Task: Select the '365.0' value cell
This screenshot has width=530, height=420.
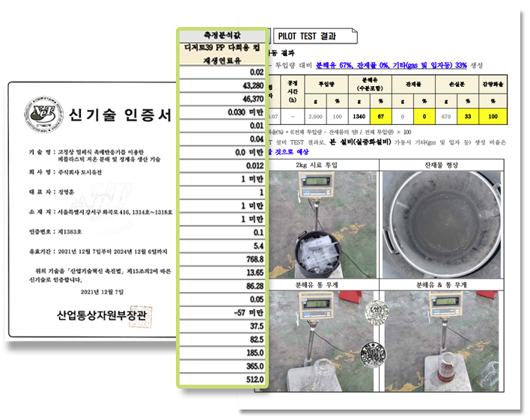Action: 222,366
